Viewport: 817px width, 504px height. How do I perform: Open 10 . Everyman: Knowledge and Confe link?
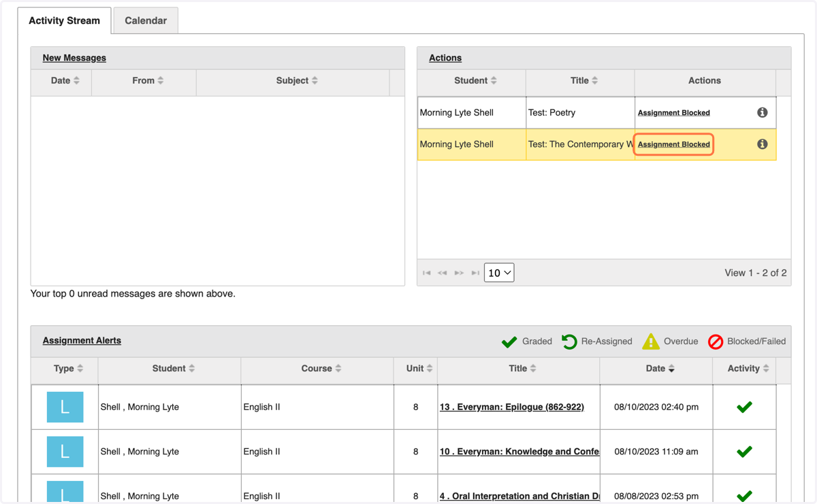pyautogui.click(x=519, y=452)
